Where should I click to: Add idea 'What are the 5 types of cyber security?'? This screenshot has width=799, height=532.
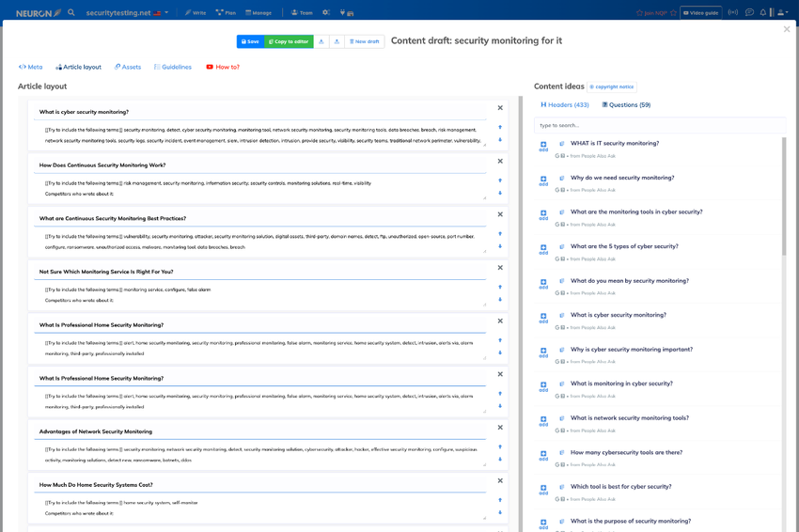pyautogui.click(x=543, y=249)
